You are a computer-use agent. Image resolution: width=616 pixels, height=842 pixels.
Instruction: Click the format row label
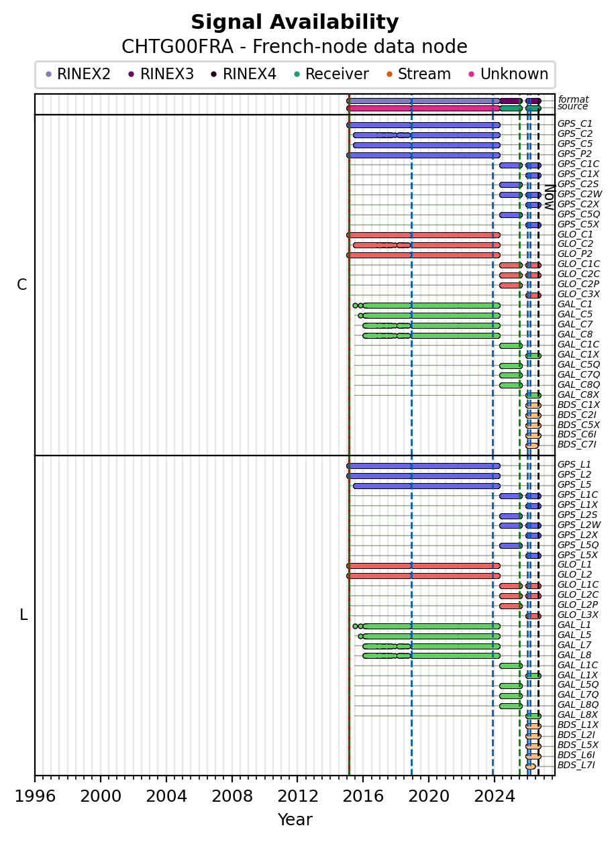[x=573, y=100]
